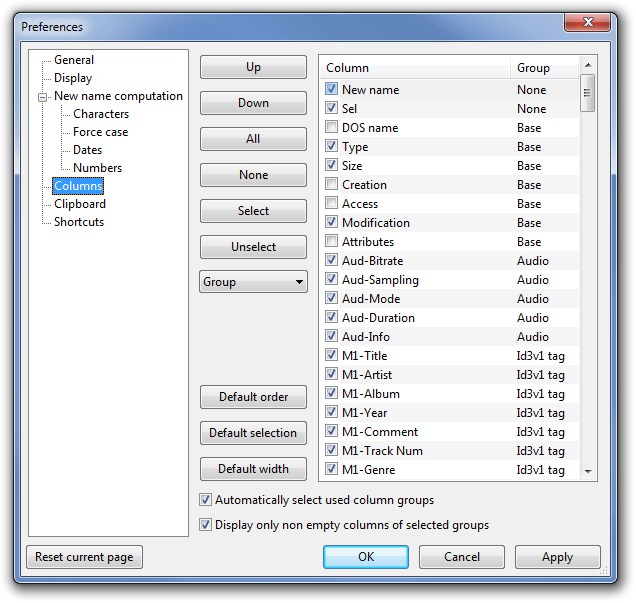Screen dimensions: 636x603
Task: Click Reset current page
Action: [x=84, y=557]
